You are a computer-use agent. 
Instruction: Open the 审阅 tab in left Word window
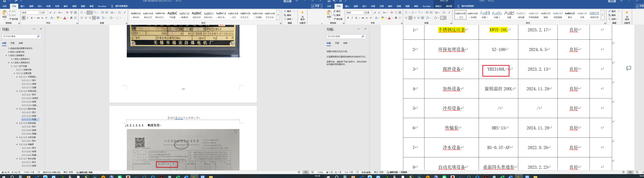tap(74, 6)
